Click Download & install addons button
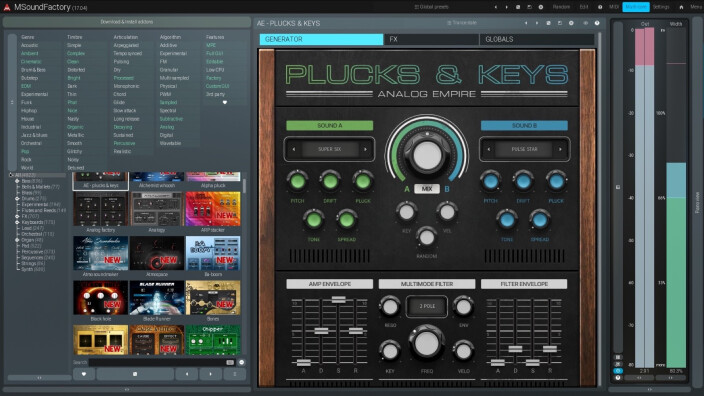The height and width of the screenshot is (396, 704). tap(127, 22)
